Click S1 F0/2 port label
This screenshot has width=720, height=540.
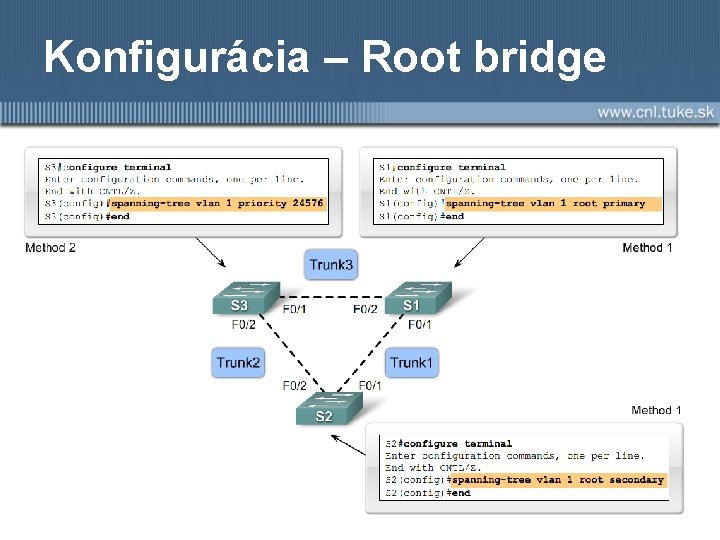coord(365,309)
